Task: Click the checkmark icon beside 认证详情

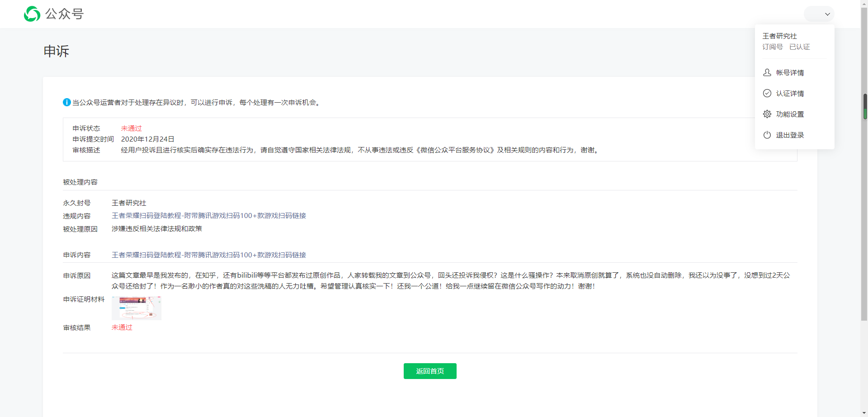Action: (x=767, y=93)
